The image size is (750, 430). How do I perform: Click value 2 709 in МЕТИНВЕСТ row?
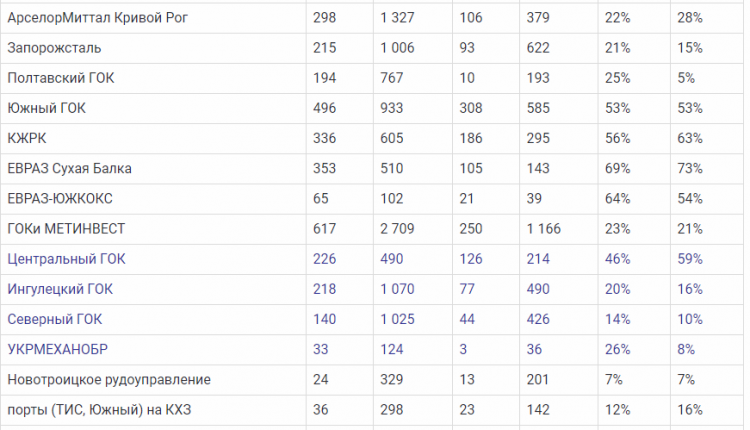tap(397, 229)
